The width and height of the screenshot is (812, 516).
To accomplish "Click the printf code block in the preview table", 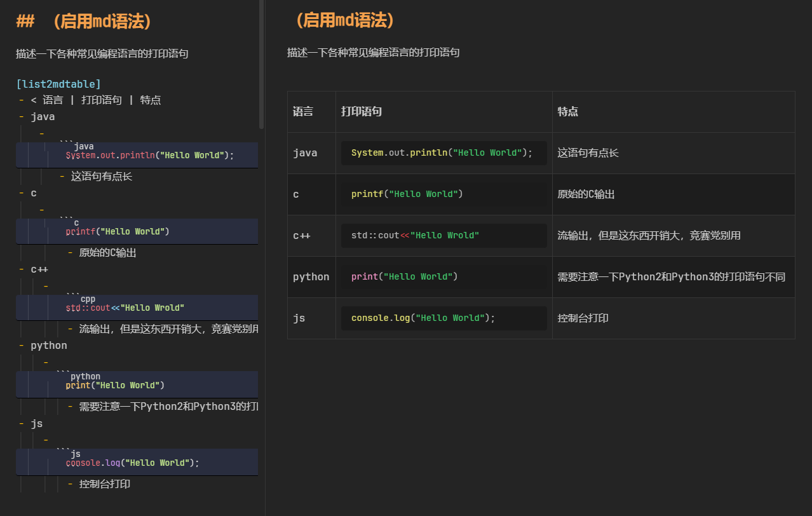I will click(444, 194).
